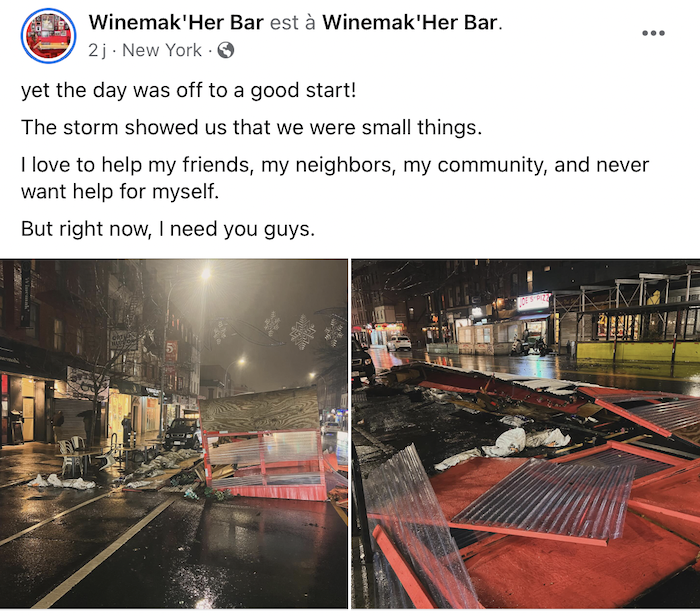Open the Winemak'Her Bar page name link
This screenshot has width=700, height=616.
click(176, 22)
